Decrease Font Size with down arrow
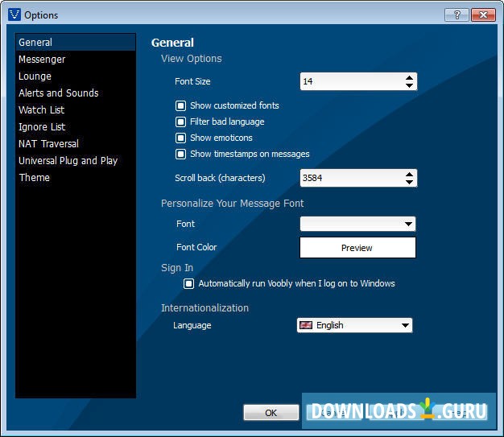The height and width of the screenshot is (437, 504). coord(409,85)
